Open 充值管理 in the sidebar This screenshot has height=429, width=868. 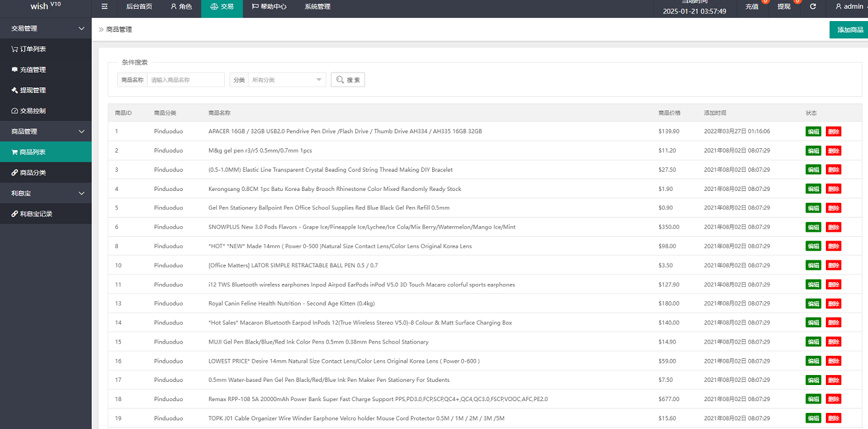(x=29, y=69)
